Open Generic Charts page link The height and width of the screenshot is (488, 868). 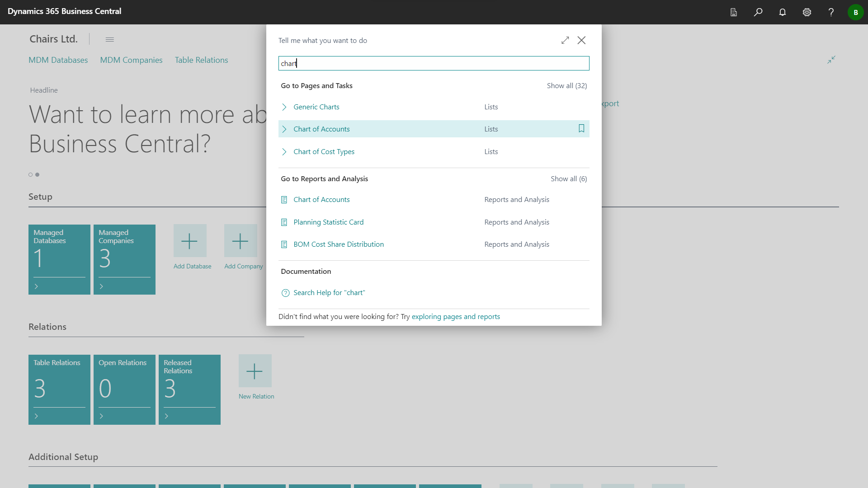[316, 107]
